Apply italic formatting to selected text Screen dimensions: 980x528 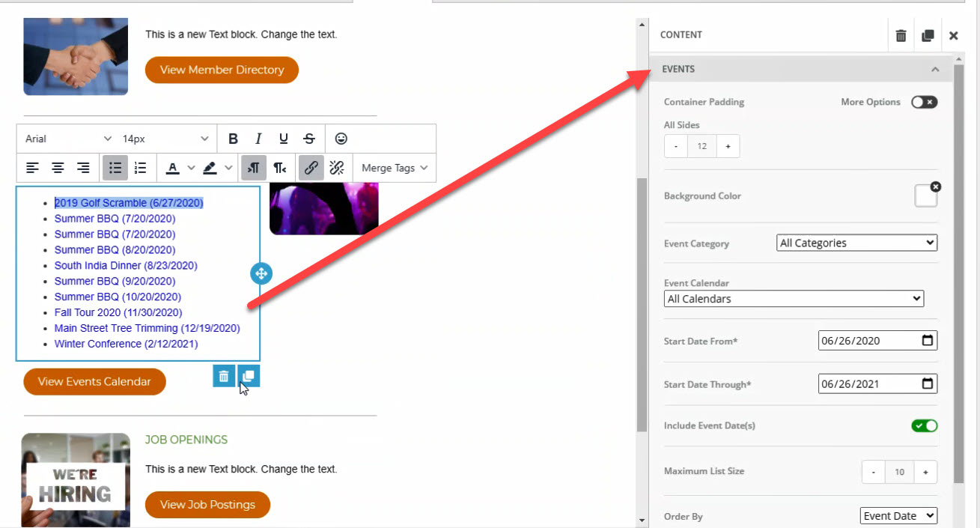pos(258,139)
